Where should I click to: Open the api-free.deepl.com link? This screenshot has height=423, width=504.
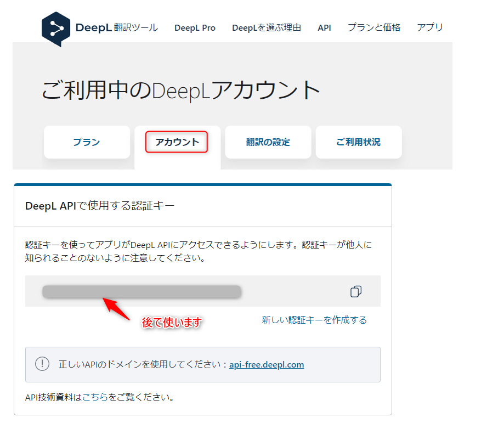[x=267, y=364]
